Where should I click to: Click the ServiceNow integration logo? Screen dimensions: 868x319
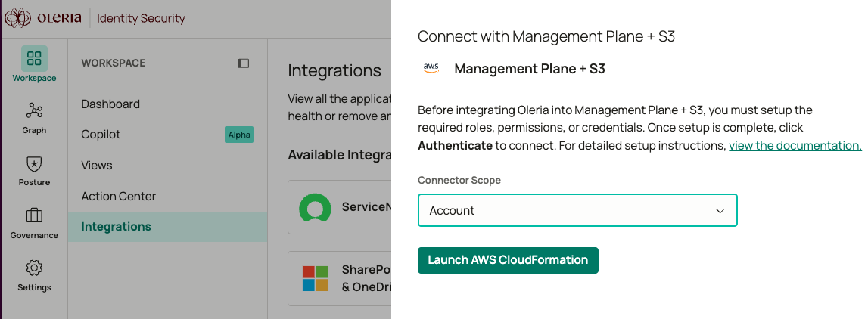pos(315,207)
